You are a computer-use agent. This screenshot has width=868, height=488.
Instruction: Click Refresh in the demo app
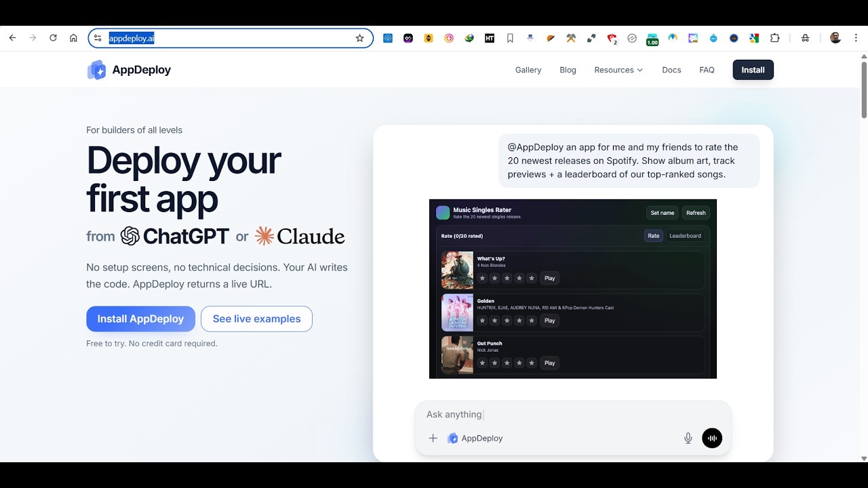pyautogui.click(x=696, y=213)
